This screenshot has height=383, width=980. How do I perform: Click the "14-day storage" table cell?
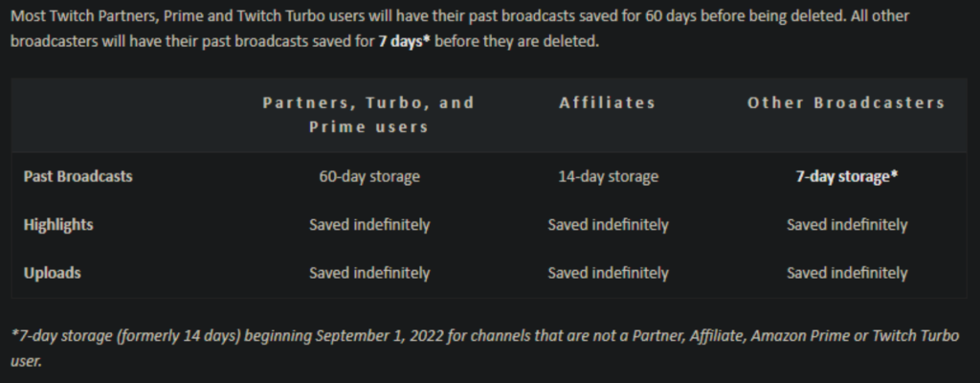pyautogui.click(x=608, y=177)
